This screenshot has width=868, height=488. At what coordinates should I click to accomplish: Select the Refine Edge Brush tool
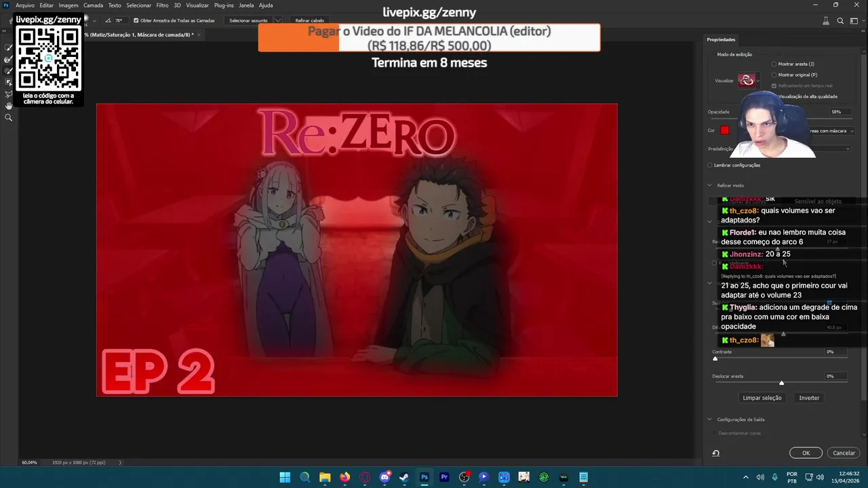9,60
